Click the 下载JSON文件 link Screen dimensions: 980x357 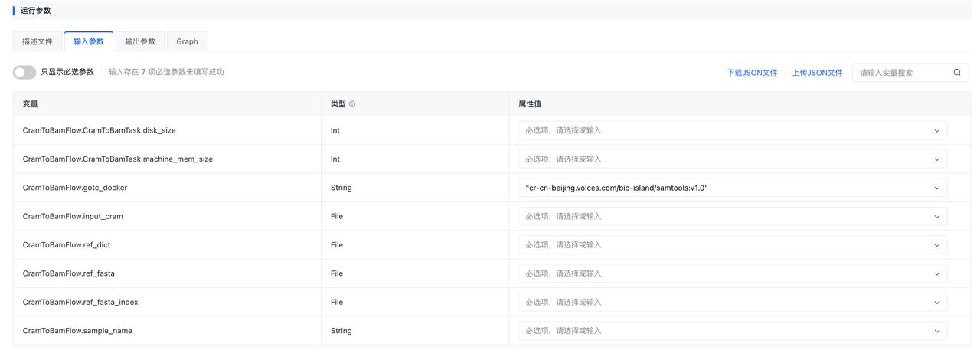pyautogui.click(x=752, y=73)
